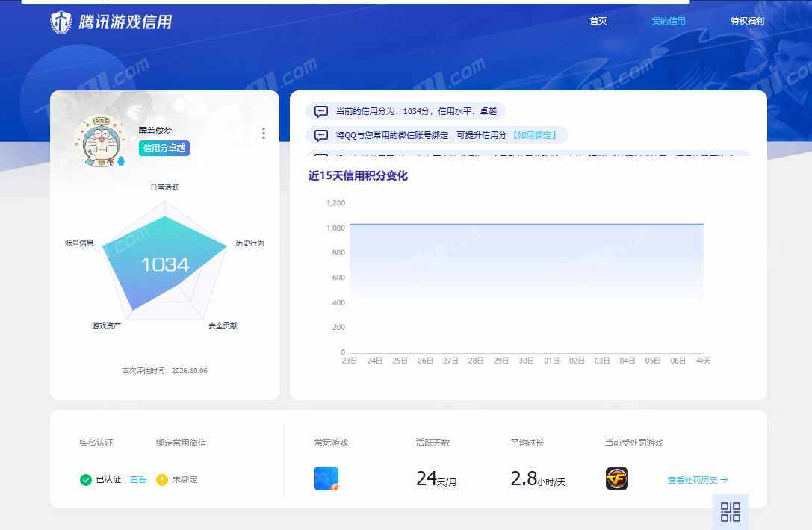Click the Doraemon profile avatar

pyautogui.click(x=100, y=141)
